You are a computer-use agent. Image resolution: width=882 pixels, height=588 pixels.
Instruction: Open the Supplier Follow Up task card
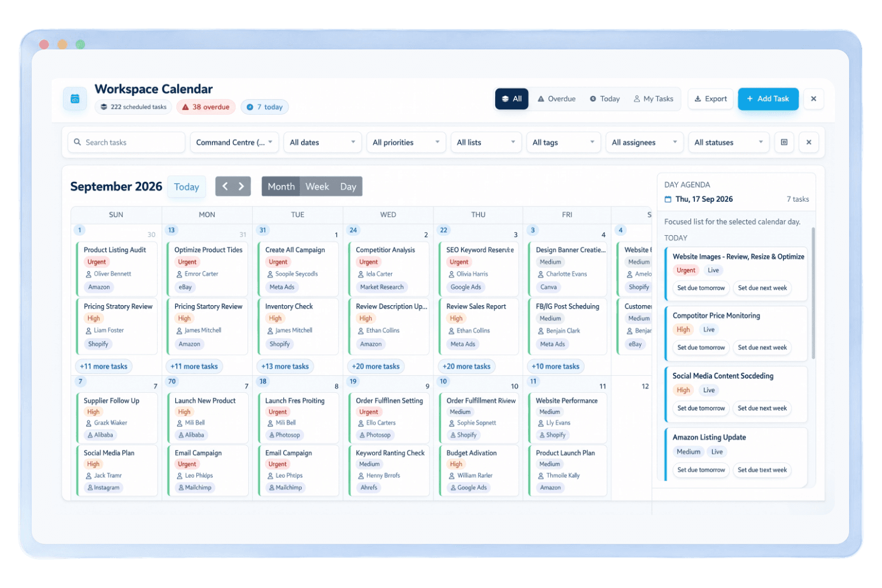tap(117, 417)
